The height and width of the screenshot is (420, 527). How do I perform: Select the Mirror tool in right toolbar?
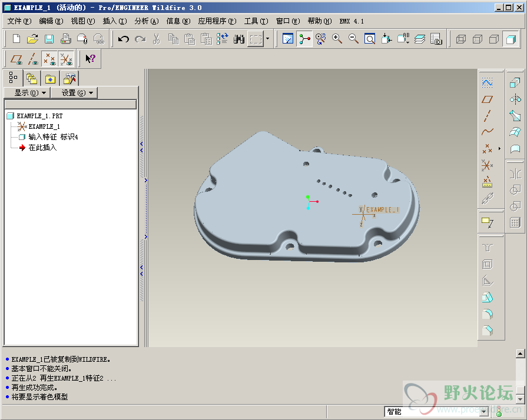coord(515,174)
